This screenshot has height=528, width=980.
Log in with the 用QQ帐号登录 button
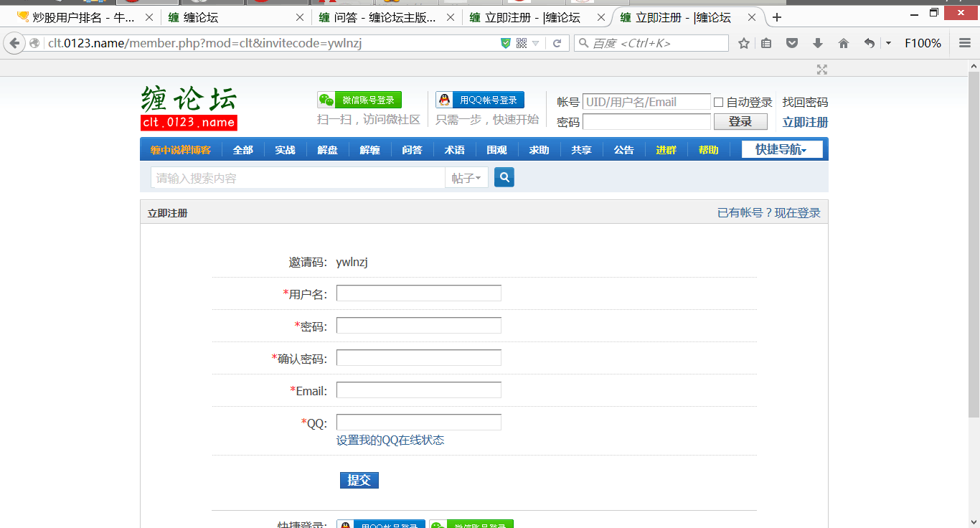click(x=480, y=100)
